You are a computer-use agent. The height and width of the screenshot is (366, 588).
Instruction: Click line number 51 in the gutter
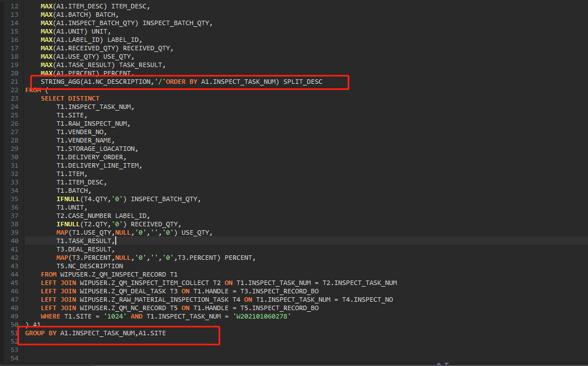(x=14, y=332)
